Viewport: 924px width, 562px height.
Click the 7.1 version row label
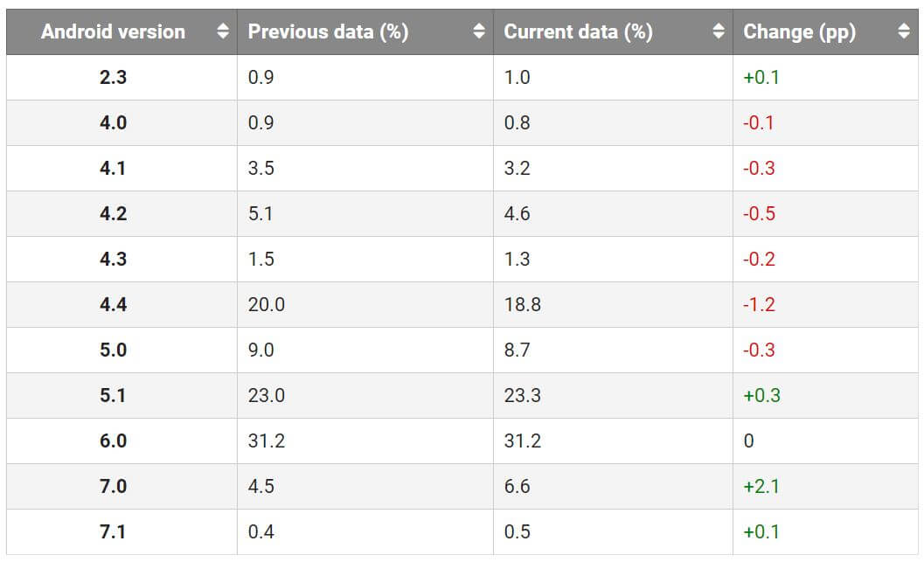tap(113, 531)
